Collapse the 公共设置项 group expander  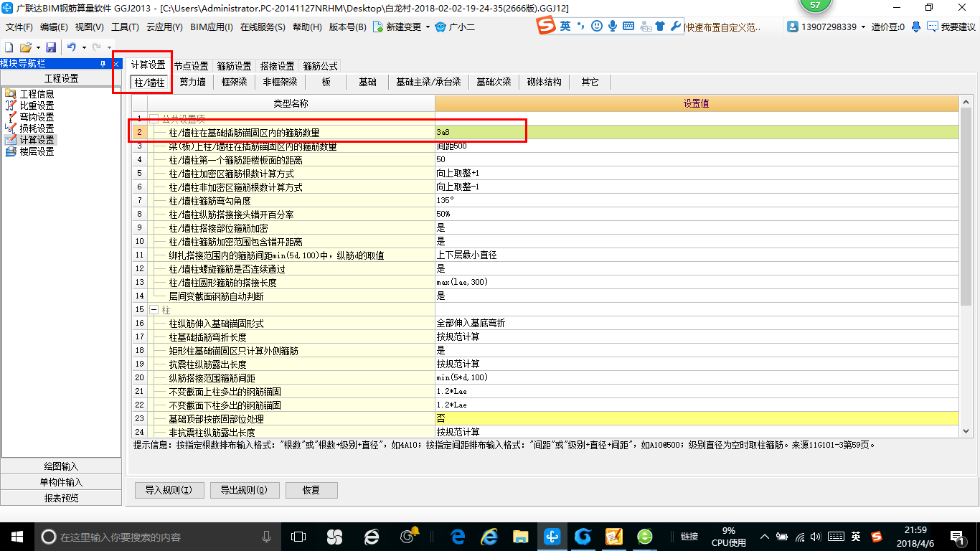pyautogui.click(x=154, y=118)
